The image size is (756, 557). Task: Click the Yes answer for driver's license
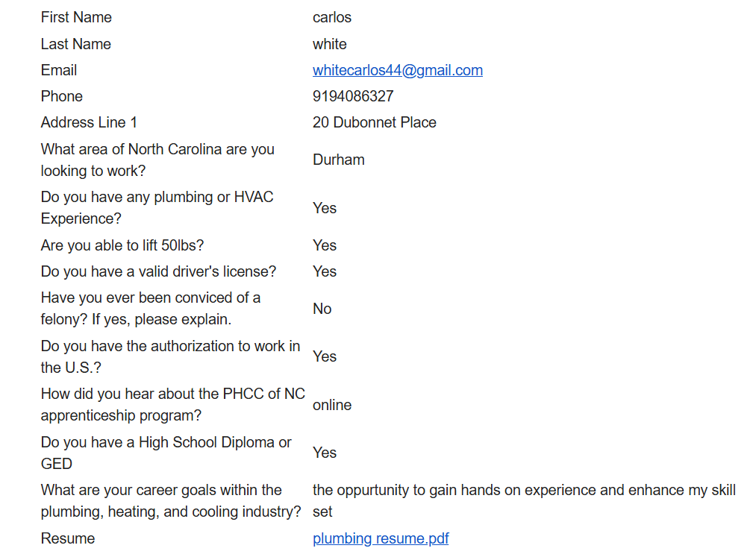[x=325, y=271]
